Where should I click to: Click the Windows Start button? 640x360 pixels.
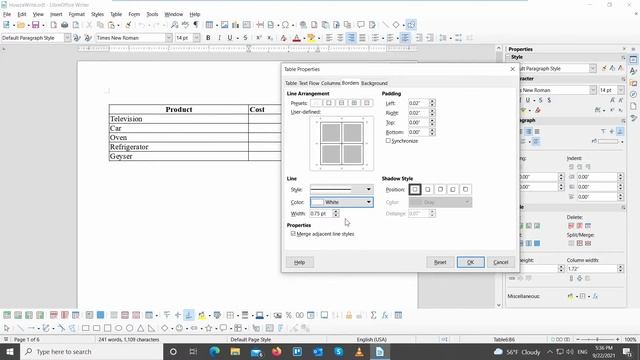pos(10,351)
